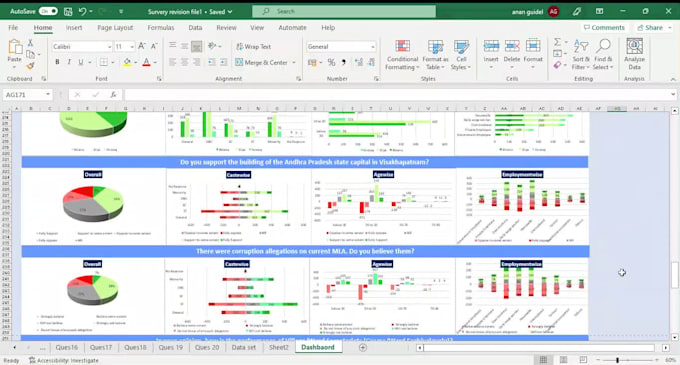Select the Format Painter brush
Screen dimensions: 680x365
click(30, 66)
